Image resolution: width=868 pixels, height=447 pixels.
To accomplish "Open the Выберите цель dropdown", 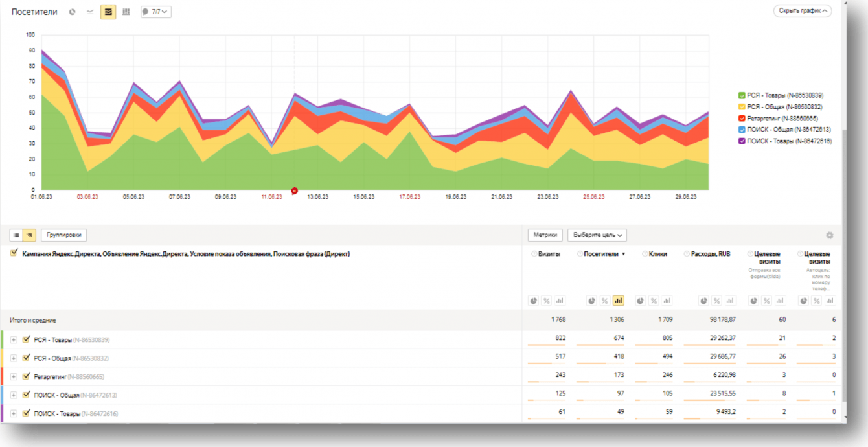I will tap(597, 235).
